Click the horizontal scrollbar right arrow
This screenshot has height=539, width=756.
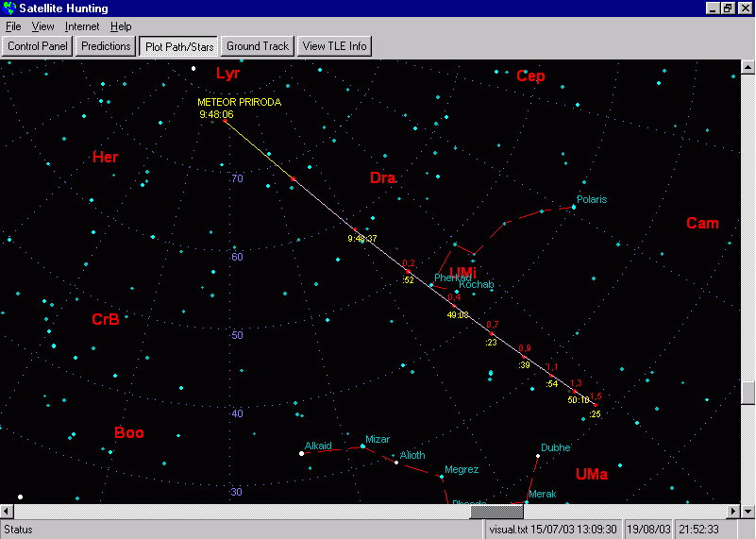tap(734, 511)
